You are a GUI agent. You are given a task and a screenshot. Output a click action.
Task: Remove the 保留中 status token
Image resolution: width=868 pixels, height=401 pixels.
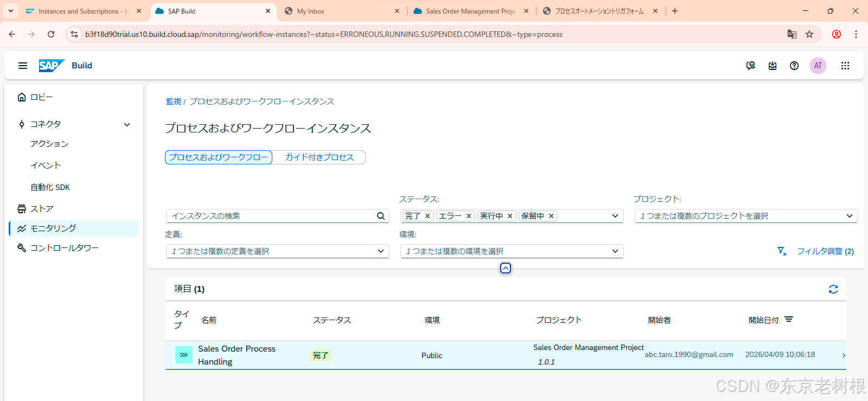(x=551, y=216)
